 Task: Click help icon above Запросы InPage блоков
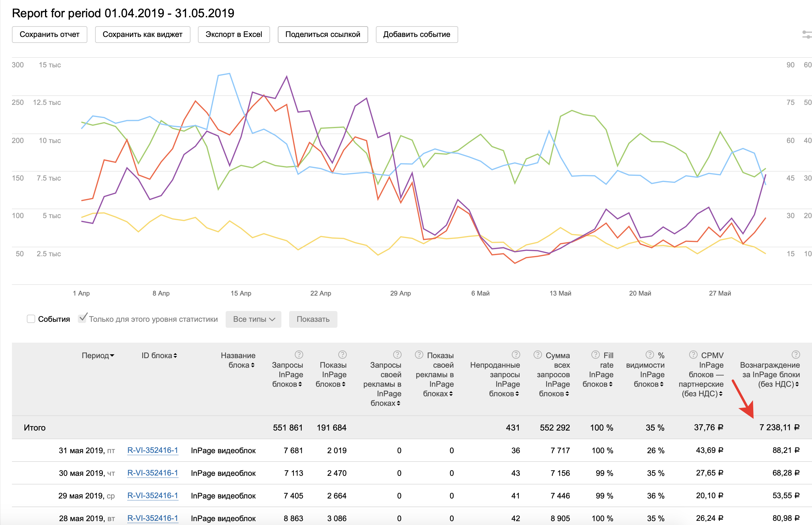tap(299, 355)
